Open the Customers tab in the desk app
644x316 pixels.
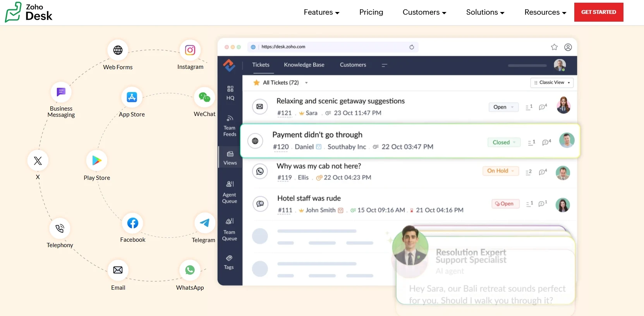353,65
